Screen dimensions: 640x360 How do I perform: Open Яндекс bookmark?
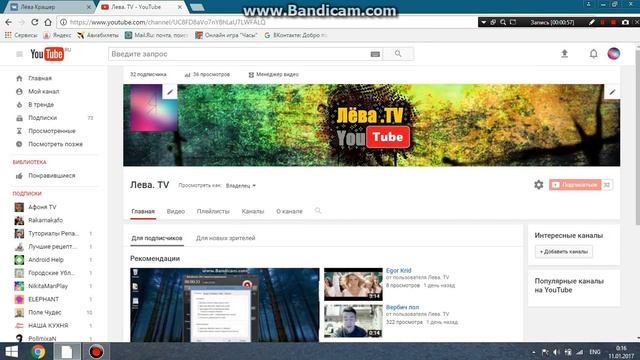pos(58,36)
